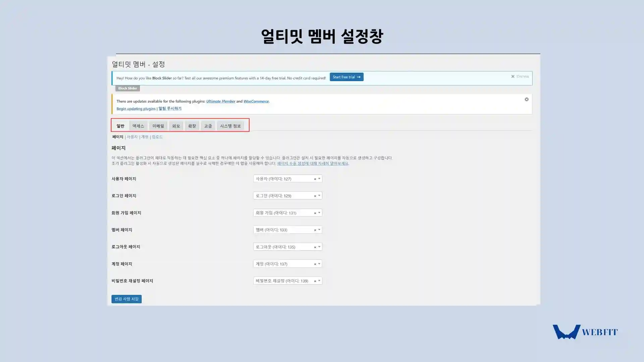The width and height of the screenshot is (644, 362).
Task: Open the Ultimate Member plugin link
Action: coord(221,101)
